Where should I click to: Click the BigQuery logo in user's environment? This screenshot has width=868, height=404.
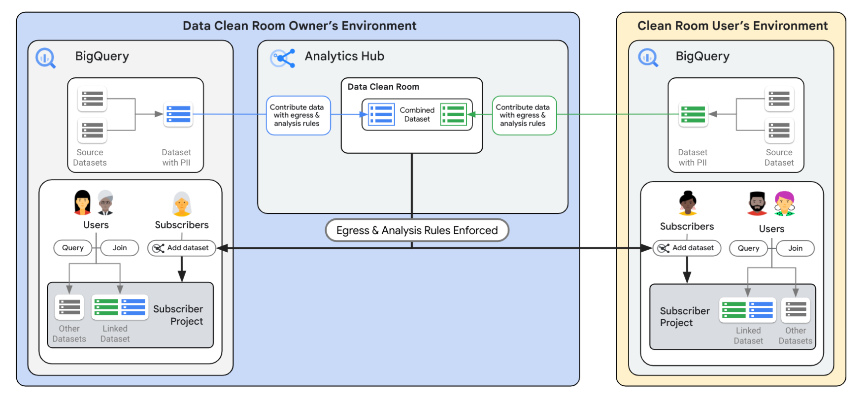tap(648, 58)
